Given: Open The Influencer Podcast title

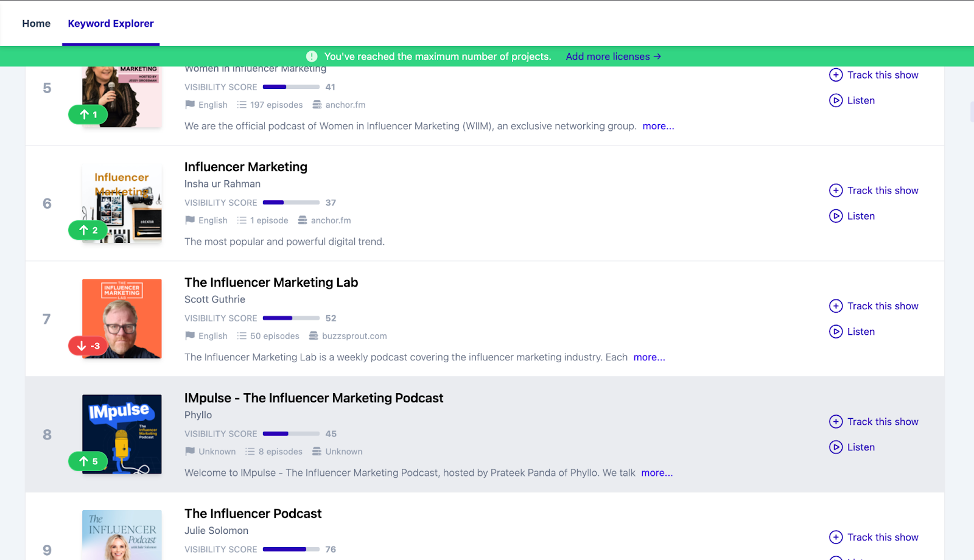Looking at the screenshot, I should (x=253, y=514).
